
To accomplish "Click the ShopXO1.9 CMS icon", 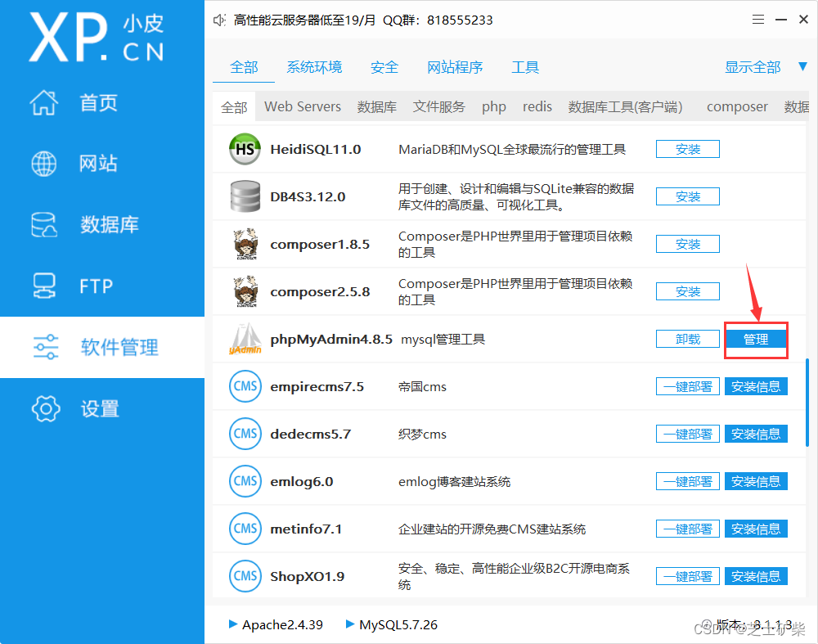I will click(x=245, y=576).
